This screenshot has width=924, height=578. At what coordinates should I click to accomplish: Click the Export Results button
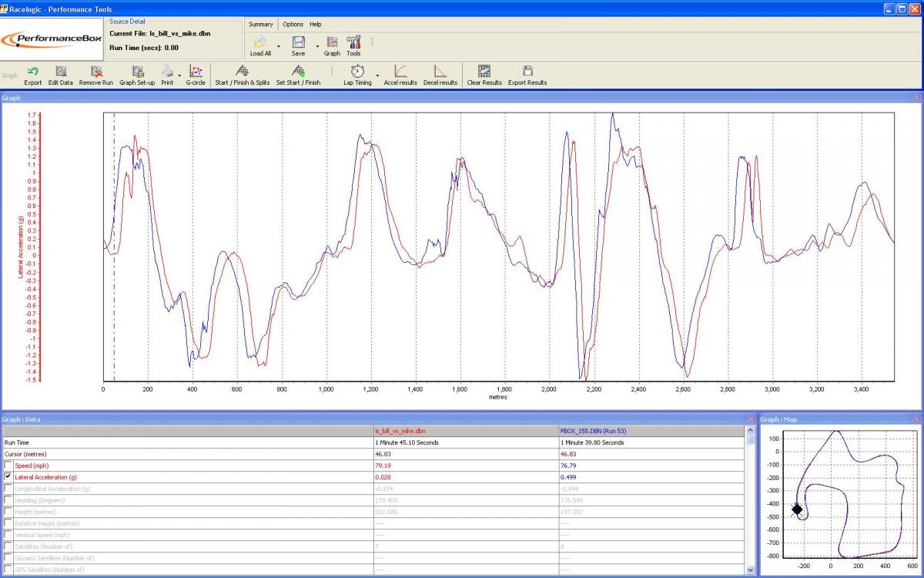(527, 72)
